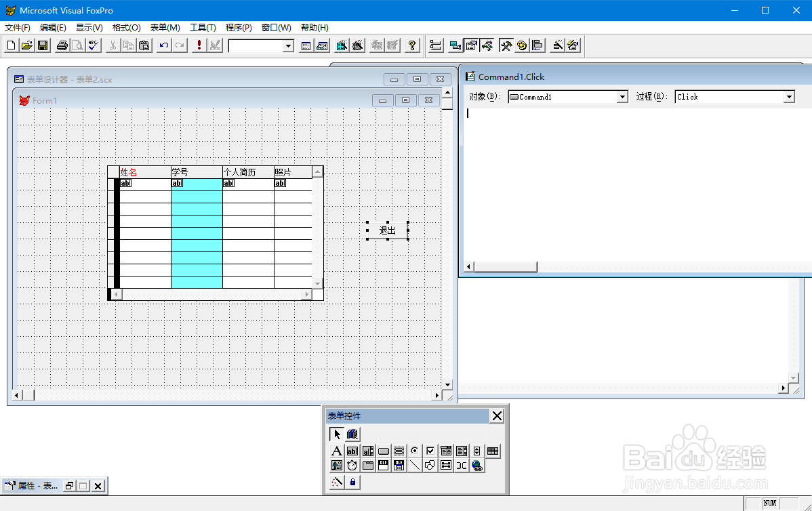
Task: Click the 姓名 grid column header
Action: [x=145, y=172]
